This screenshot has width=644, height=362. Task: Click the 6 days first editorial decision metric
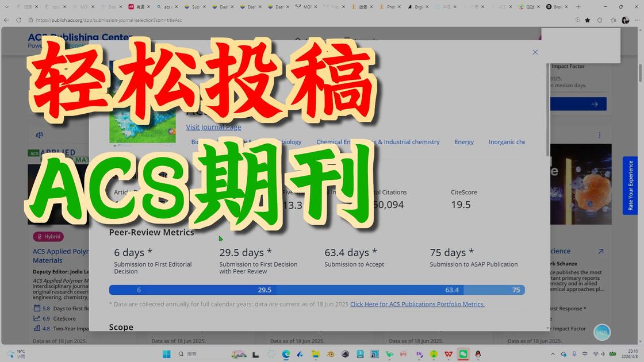[x=153, y=261]
